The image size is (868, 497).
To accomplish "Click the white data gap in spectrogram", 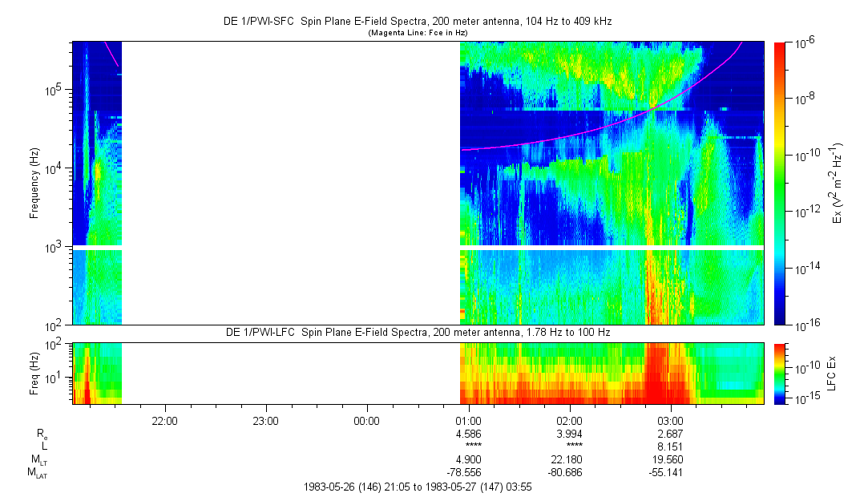I will click(290, 183).
